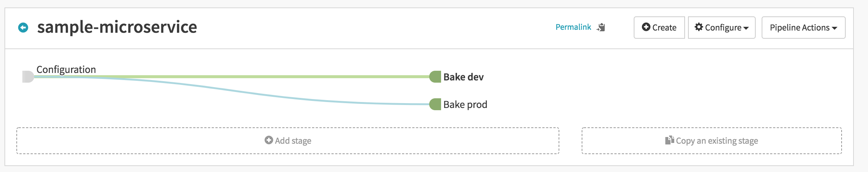The image size is (868, 172).
Task: Copy the permalink using the clipboard icon
Action: 601,27
